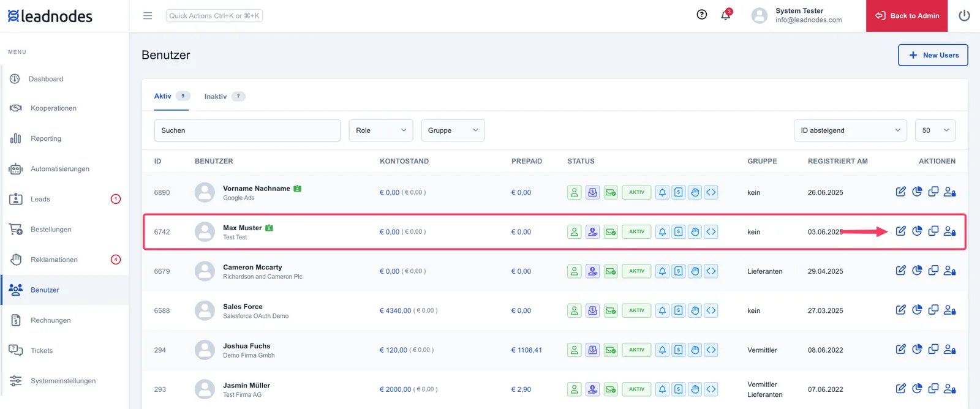Go to Dashboard in the sidebar
980x409 pixels.
(65, 79)
